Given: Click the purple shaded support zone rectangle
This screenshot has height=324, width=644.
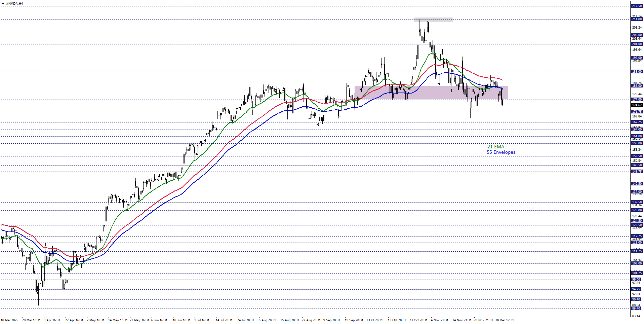Looking at the screenshot, I should (x=431, y=93).
